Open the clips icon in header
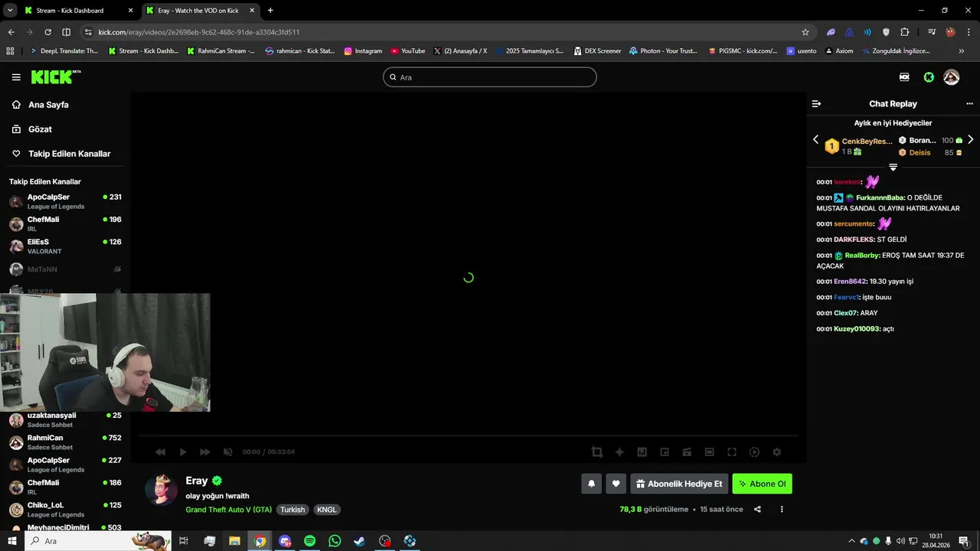 [904, 77]
